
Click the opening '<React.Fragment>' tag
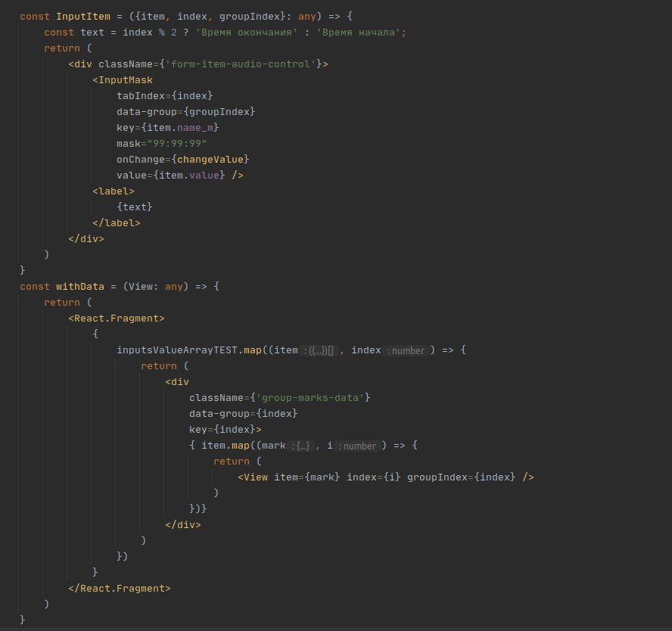tap(117, 319)
